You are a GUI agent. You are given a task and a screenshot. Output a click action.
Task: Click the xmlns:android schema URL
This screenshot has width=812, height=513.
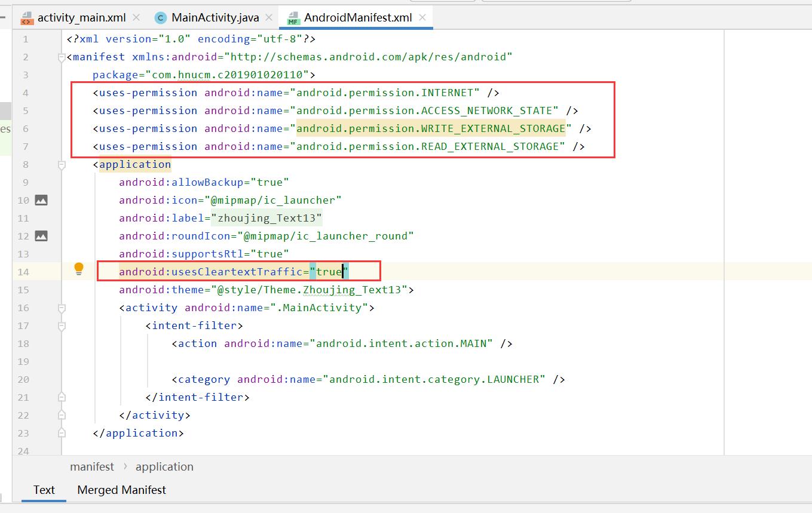[368, 57]
